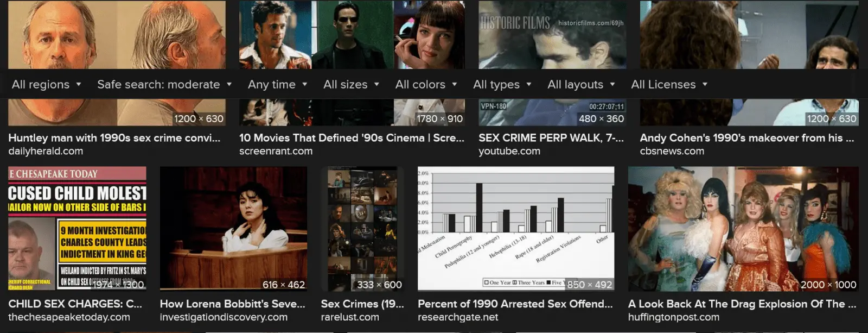Screen dimensions: 868x333
Task: Visit the dailyherald.com source link
Action: pyautogui.click(x=46, y=151)
